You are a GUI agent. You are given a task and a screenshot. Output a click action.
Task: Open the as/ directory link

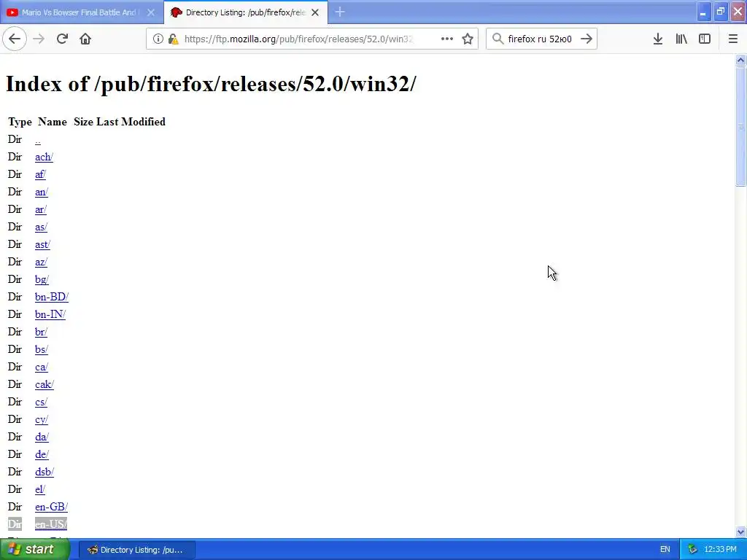click(x=41, y=227)
